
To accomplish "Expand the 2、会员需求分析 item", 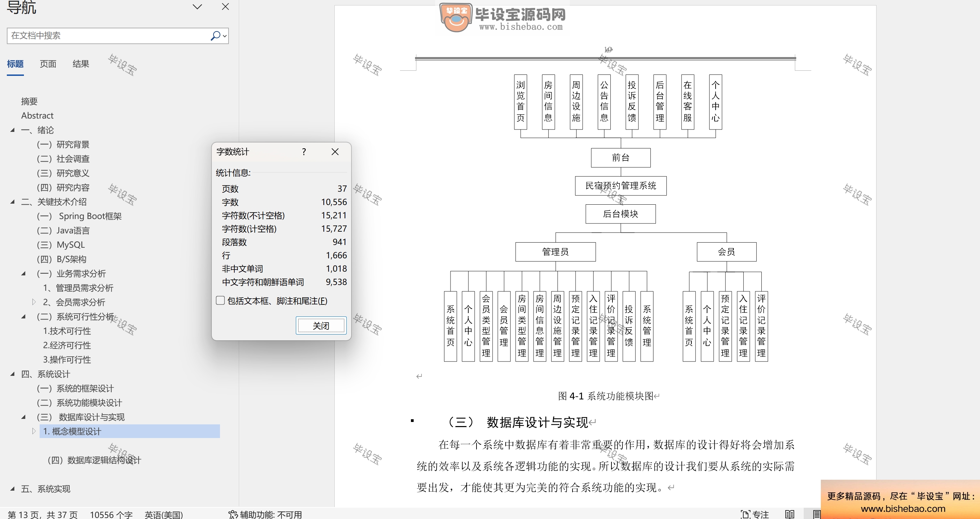I will tap(34, 302).
